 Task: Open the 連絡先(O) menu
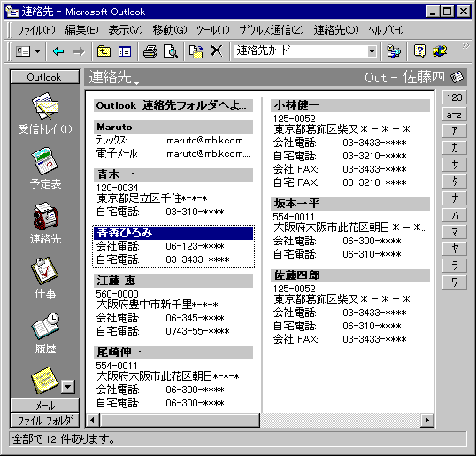tap(335, 30)
